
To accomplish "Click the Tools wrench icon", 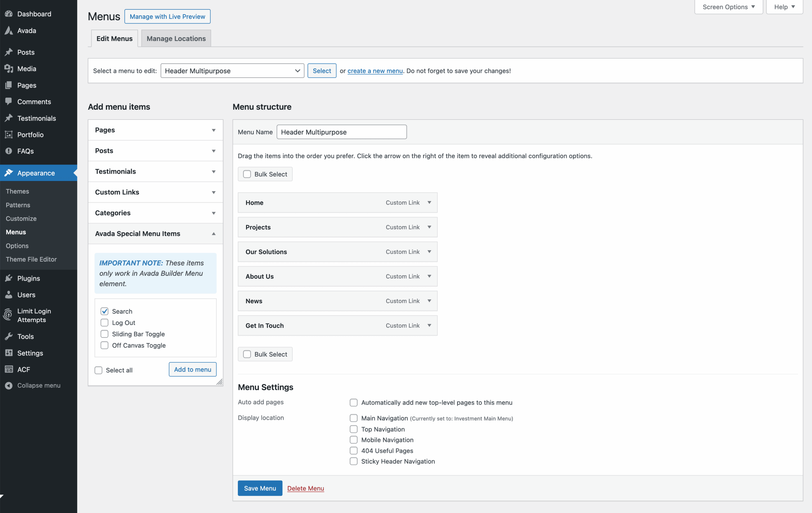I will [9, 336].
